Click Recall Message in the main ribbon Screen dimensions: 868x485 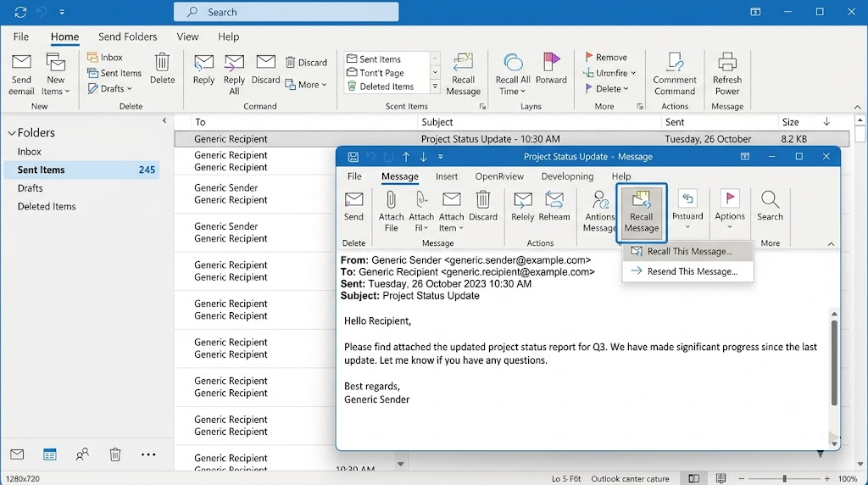464,74
